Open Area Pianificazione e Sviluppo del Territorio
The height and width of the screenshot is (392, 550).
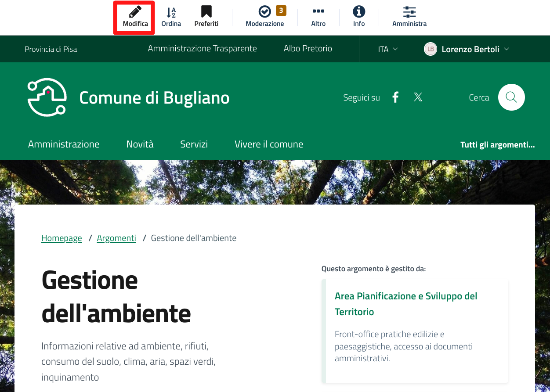point(405,304)
